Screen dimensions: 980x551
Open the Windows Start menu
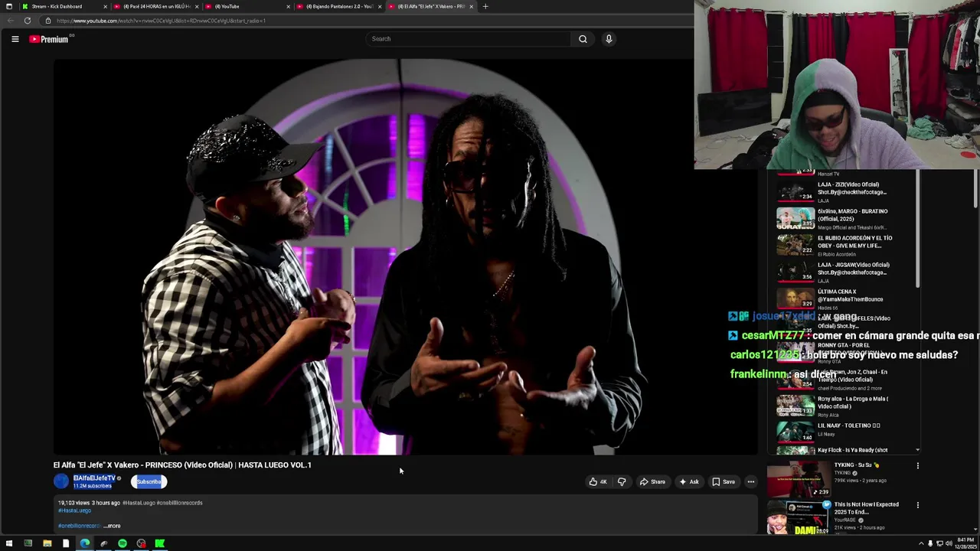point(9,543)
